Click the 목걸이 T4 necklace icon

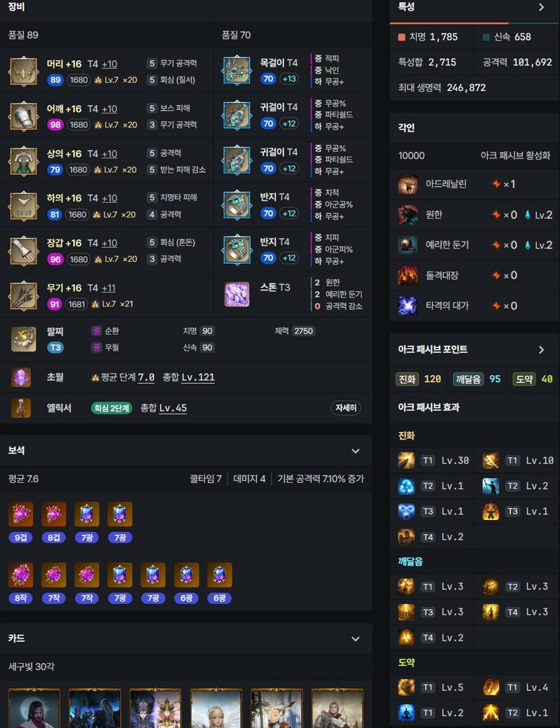point(237,70)
